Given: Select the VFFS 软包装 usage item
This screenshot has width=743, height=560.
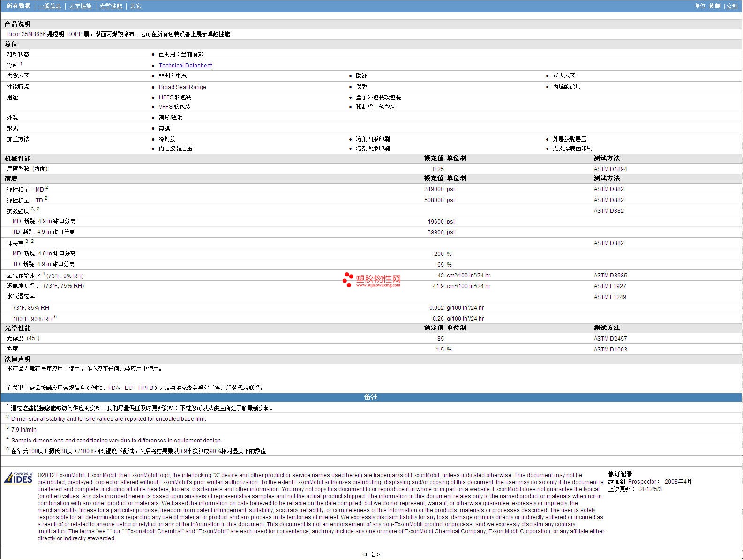Looking at the screenshot, I should [175, 107].
